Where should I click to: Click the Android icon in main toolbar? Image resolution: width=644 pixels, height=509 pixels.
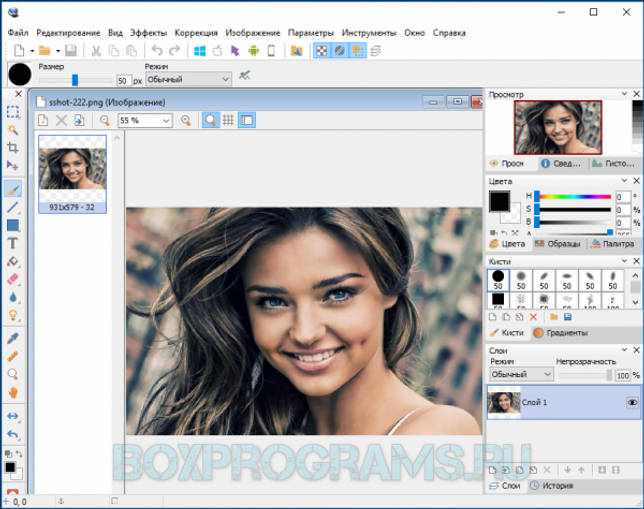(x=253, y=51)
